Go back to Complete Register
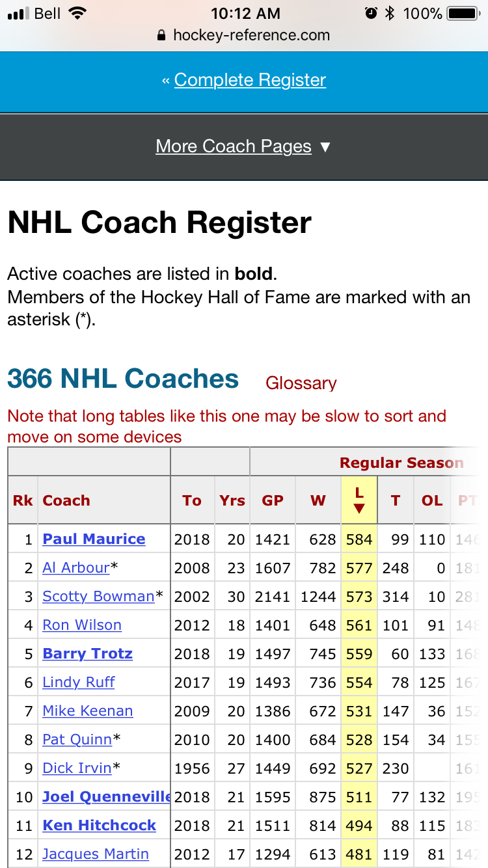488x868 pixels. pos(250,80)
